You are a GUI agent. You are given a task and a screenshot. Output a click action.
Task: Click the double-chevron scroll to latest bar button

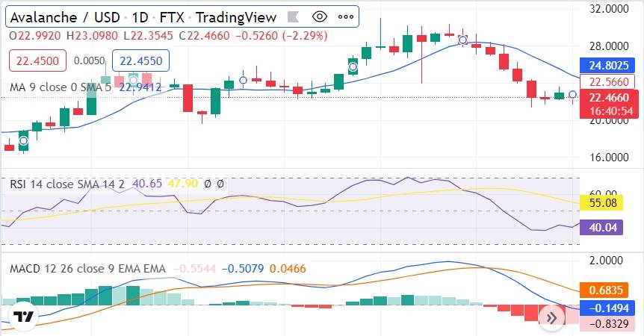pyautogui.click(x=551, y=317)
